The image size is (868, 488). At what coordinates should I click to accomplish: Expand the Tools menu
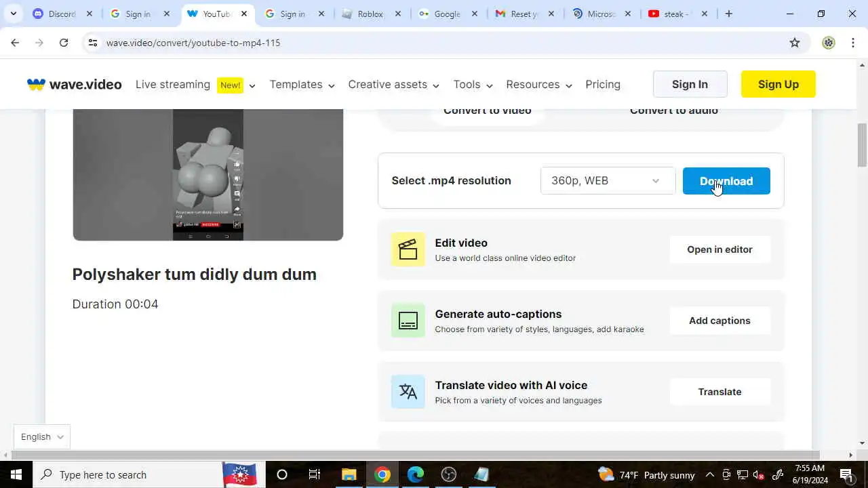point(473,85)
